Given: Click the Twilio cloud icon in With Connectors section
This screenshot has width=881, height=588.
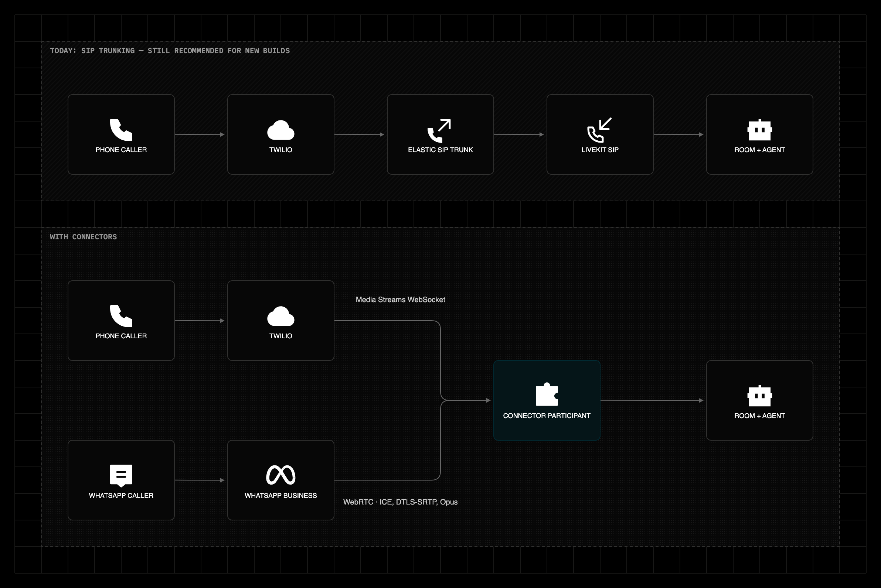Looking at the screenshot, I should pos(280,316).
